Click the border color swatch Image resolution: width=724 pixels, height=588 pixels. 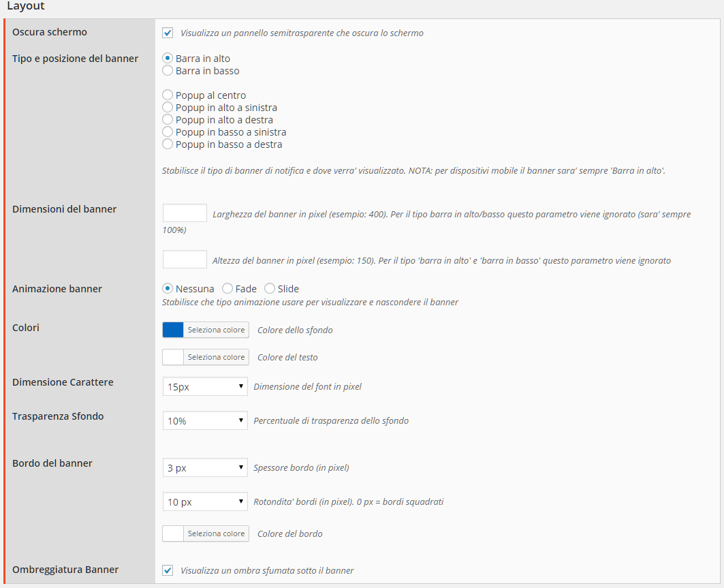(173, 533)
